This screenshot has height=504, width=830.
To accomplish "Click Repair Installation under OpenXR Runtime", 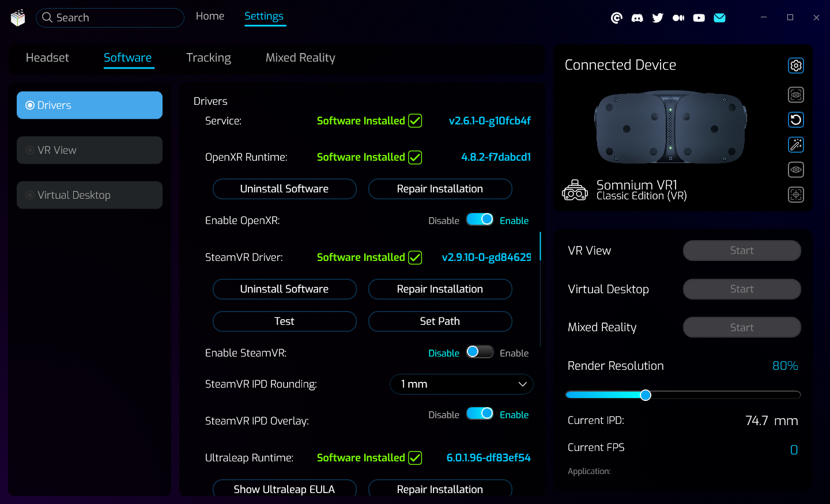I will coord(440,189).
